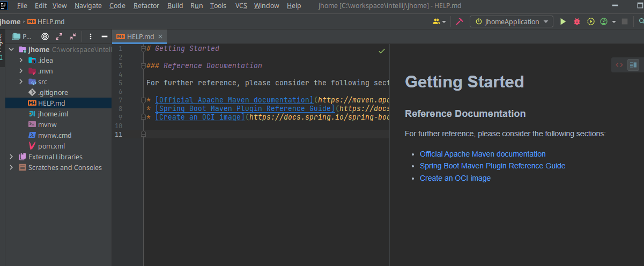Click Official Apache Maven documentation preview link
Screen dimensions: 644x266
click(x=483, y=154)
